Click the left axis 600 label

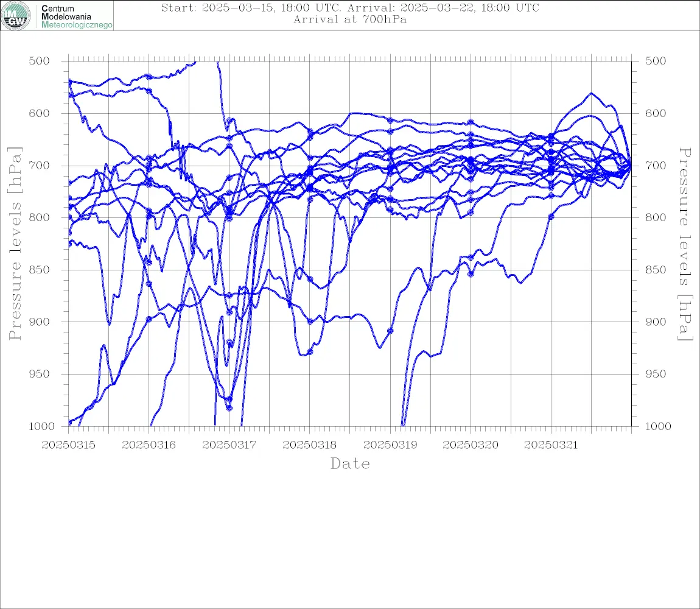[x=39, y=113]
